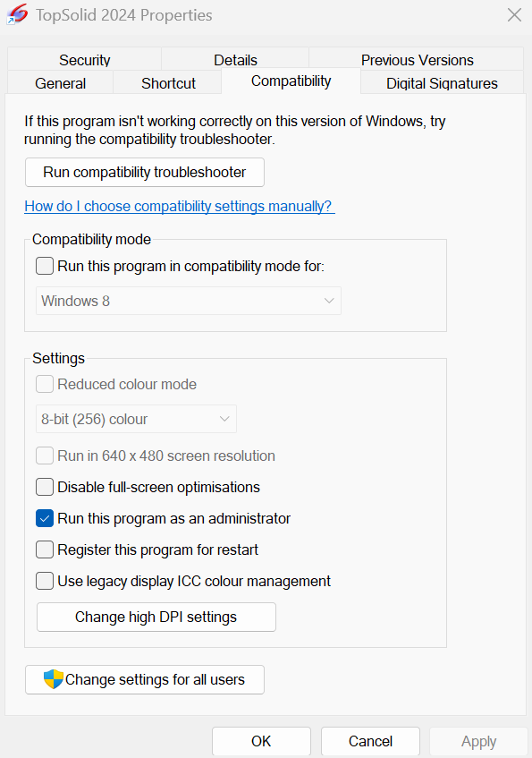Switch to the Shortcut tab
The width and height of the screenshot is (532, 758).
pos(168,82)
